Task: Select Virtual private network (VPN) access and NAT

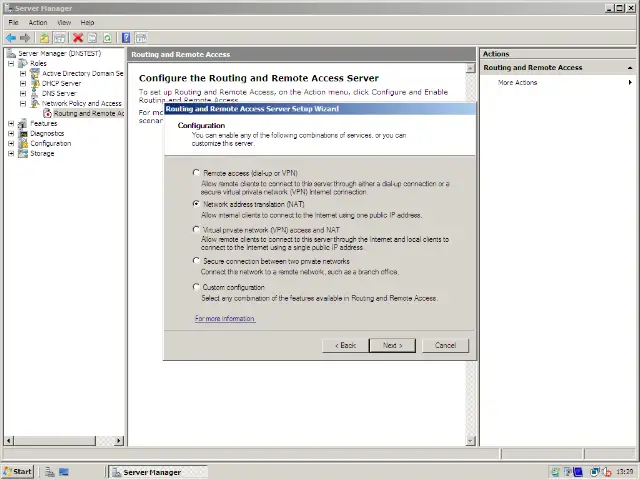Action: pos(196,229)
